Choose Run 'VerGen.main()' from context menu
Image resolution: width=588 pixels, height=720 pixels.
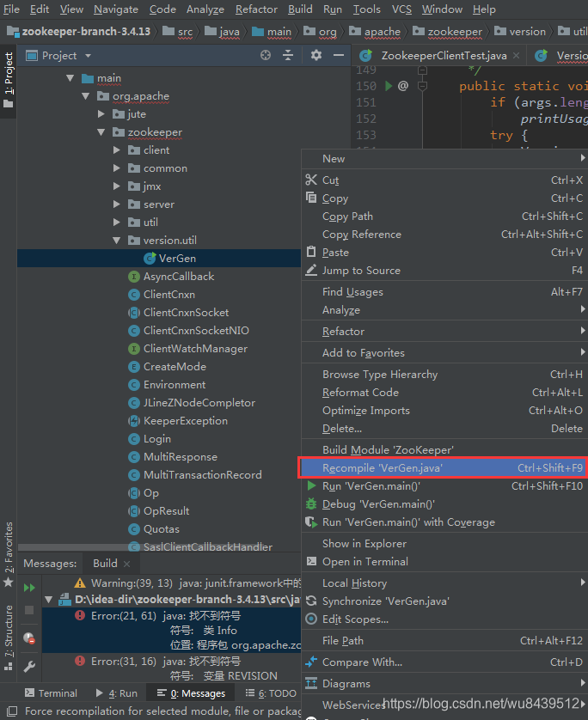pos(444,485)
